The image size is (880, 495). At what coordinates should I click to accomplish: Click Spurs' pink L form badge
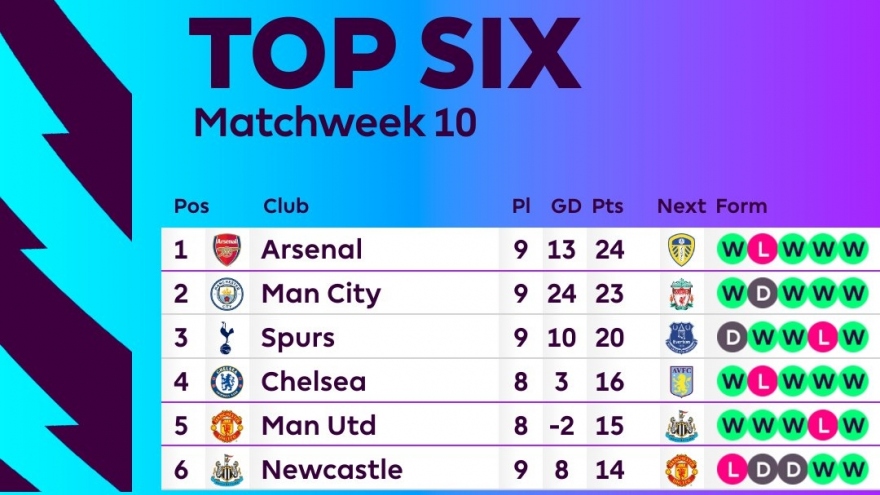(x=823, y=338)
